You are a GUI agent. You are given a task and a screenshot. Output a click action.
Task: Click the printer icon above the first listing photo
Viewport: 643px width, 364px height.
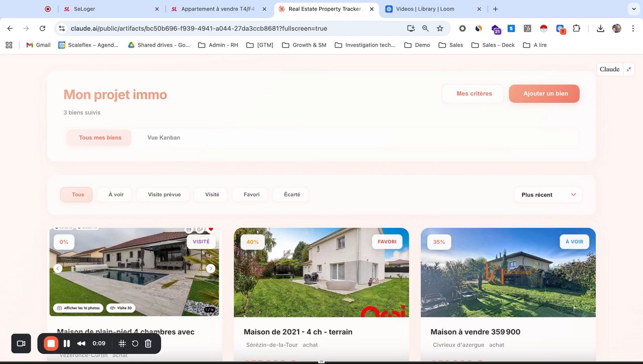(x=189, y=229)
